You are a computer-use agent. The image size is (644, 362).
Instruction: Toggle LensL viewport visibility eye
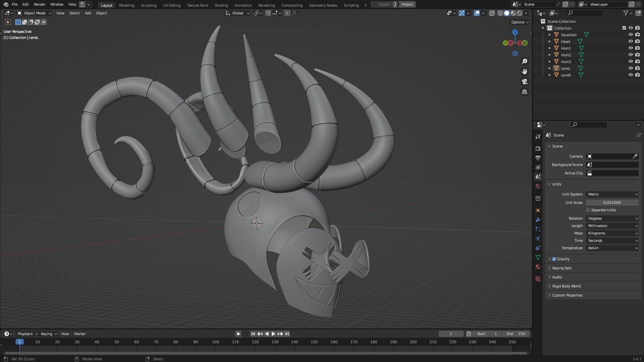coord(631,68)
